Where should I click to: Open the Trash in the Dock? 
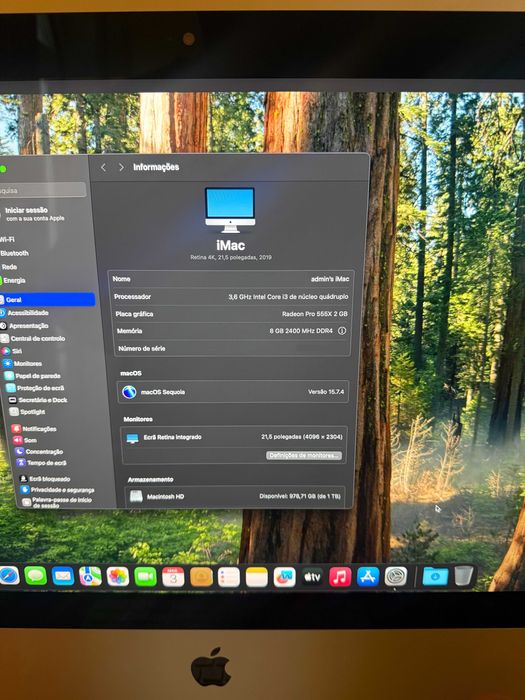point(463,575)
